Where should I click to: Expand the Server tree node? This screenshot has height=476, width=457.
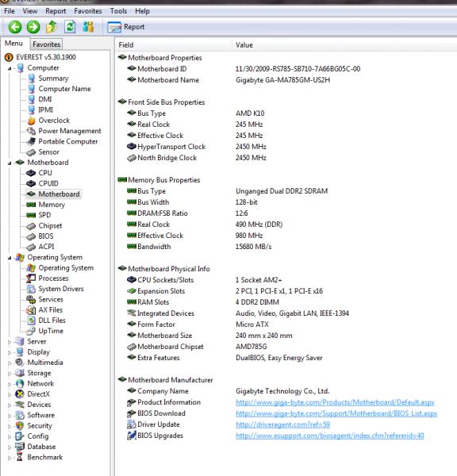click(10, 342)
